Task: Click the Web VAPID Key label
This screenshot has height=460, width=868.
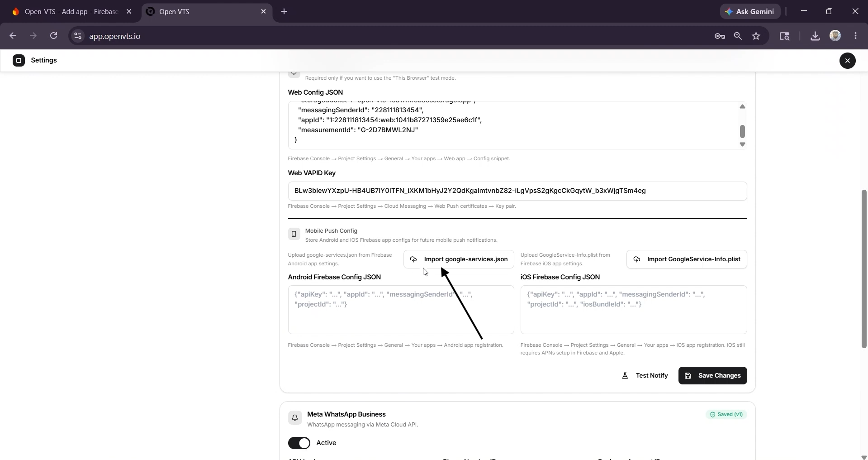Action: tap(312, 173)
